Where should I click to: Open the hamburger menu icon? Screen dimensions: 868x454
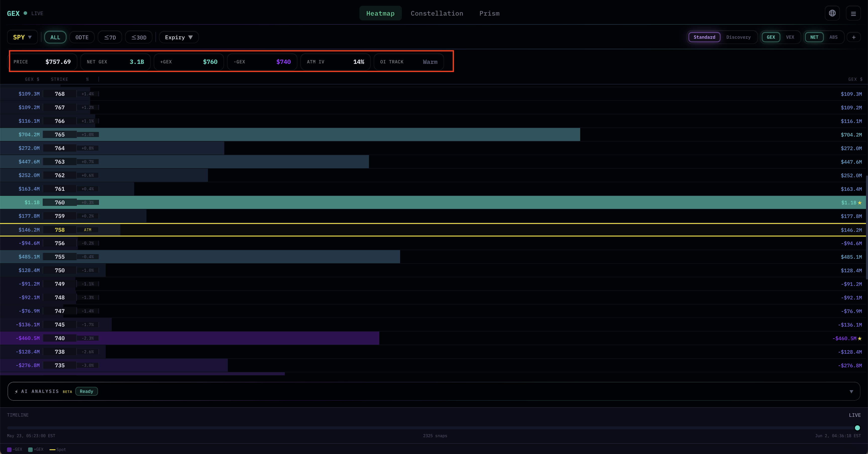pos(853,14)
